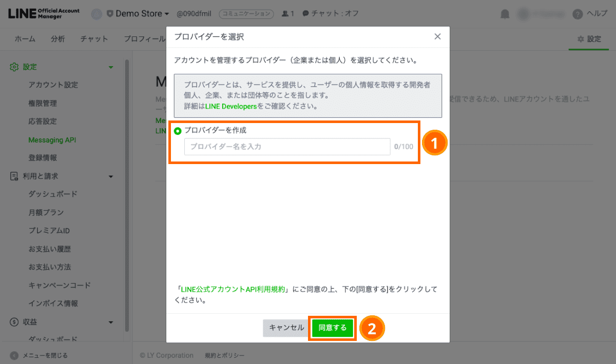Open the 設定 tab at top right
616x364 pixels.
pos(589,39)
